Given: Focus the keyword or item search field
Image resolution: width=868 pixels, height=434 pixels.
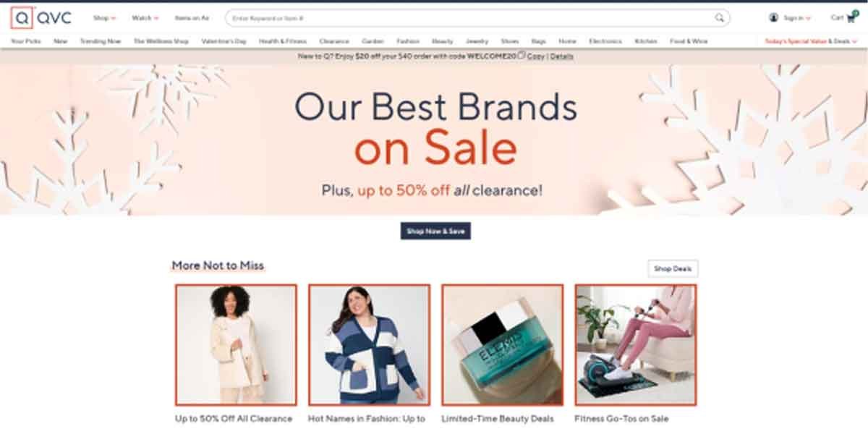Looking at the screenshot, I should [x=470, y=18].
